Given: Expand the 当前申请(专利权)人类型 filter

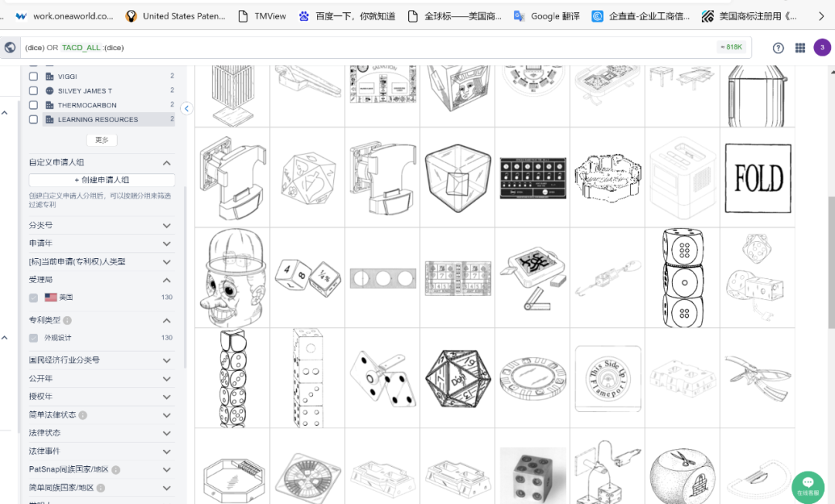Looking at the screenshot, I should [167, 262].
